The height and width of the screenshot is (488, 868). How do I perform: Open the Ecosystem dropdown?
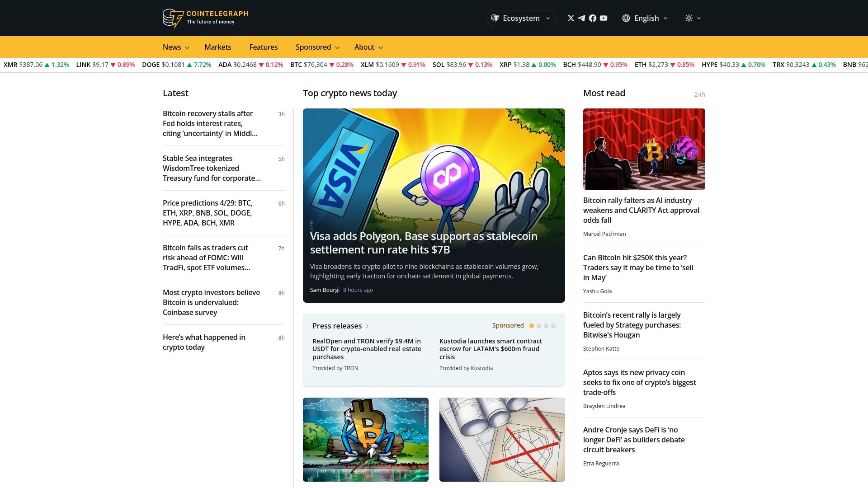tap(521, 18)
